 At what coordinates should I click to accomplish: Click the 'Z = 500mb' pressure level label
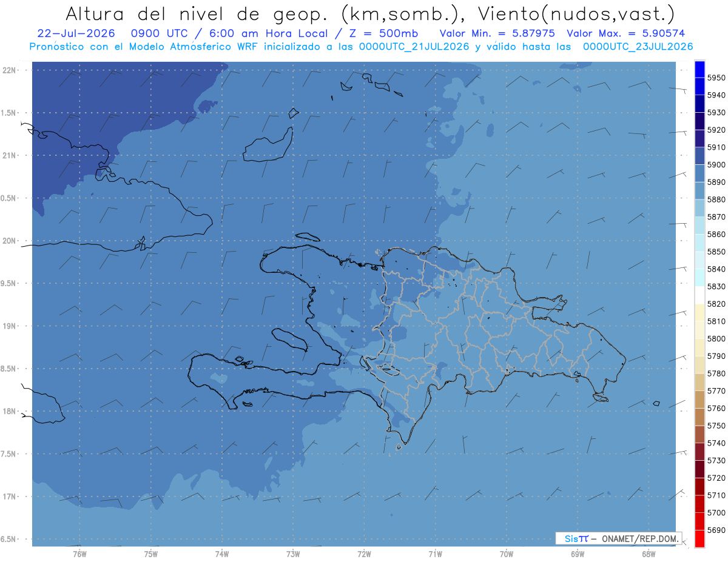(381, 33)
